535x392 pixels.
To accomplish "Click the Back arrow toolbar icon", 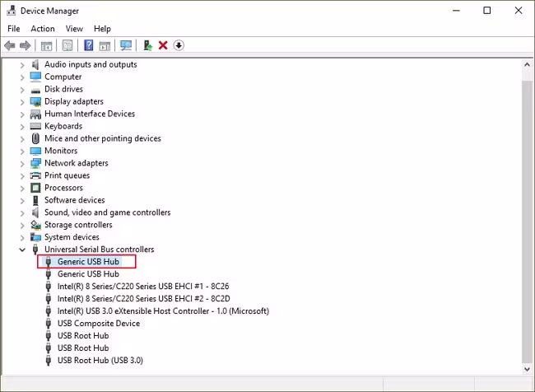I will [x=10, y=45].
